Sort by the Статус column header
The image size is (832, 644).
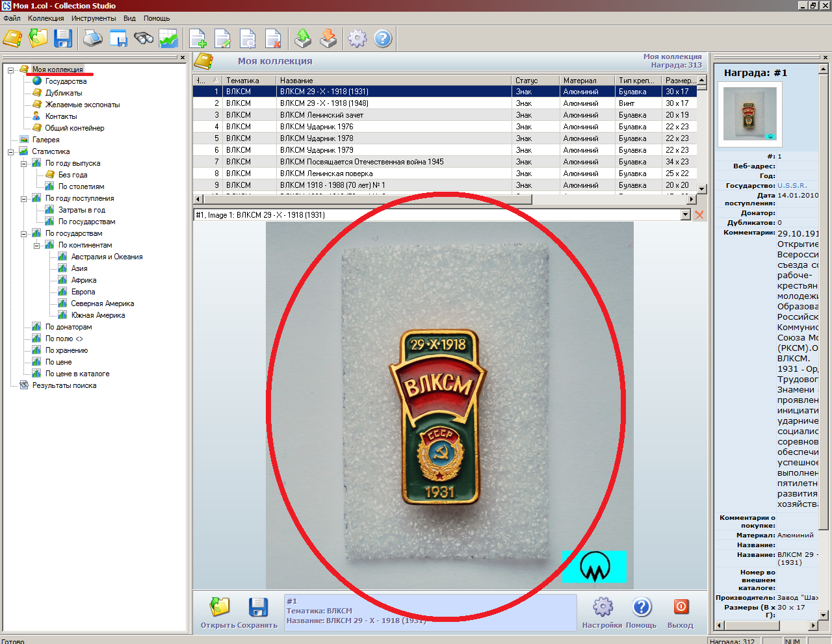[x=536, y=81]
